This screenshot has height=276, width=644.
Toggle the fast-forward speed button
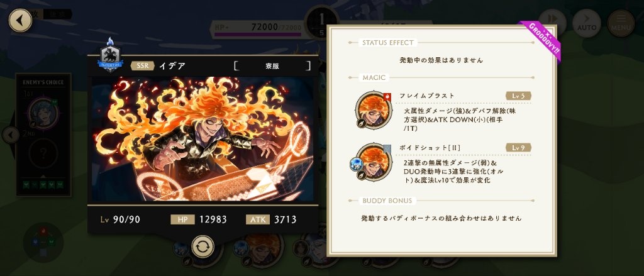click(x=552, y=21)
